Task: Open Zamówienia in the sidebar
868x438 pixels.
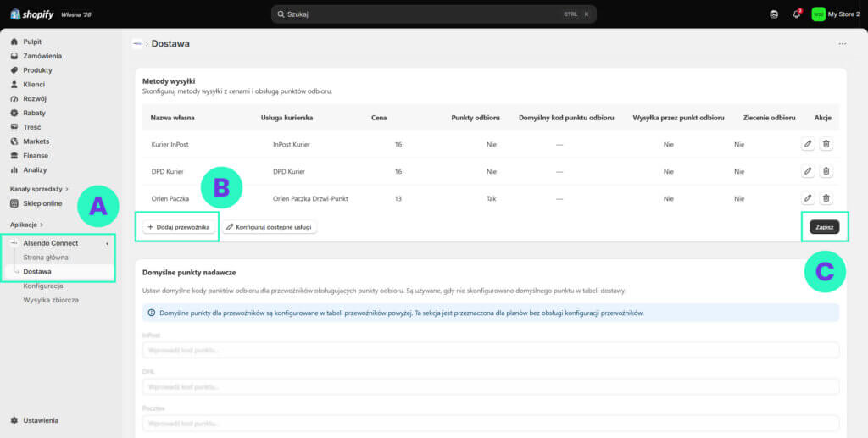Action: 42,56
